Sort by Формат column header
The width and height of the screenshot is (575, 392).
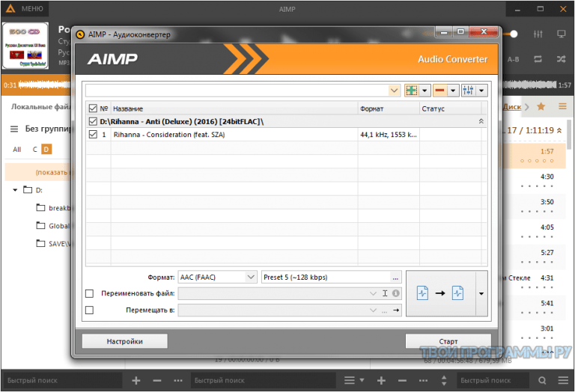pos(389,108)
